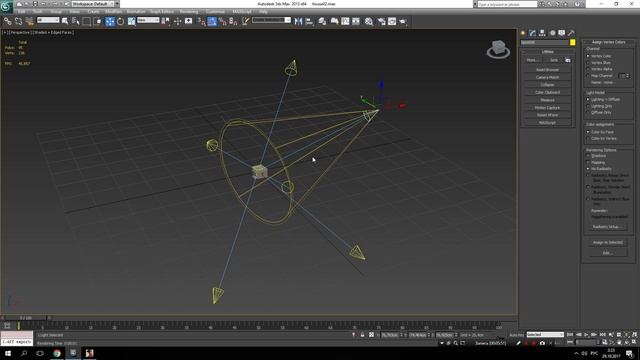
Task: Open the named selection sets dropdown
Action: [271, 20]
